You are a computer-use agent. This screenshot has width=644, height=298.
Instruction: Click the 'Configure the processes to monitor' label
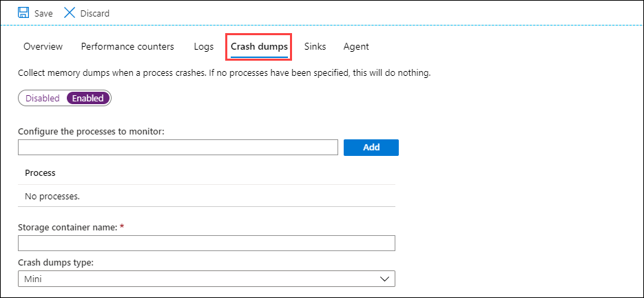tap(91, 131)
